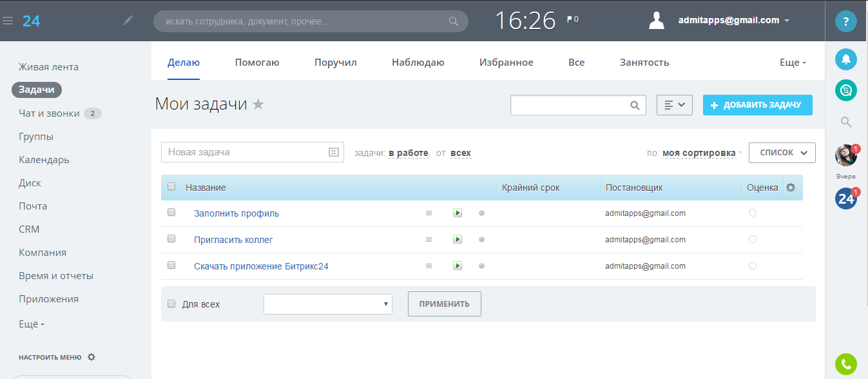Open the 'Скачать приложение Битрикс24' task link
This screenshot has width=868, height=379.
(261, 266)
